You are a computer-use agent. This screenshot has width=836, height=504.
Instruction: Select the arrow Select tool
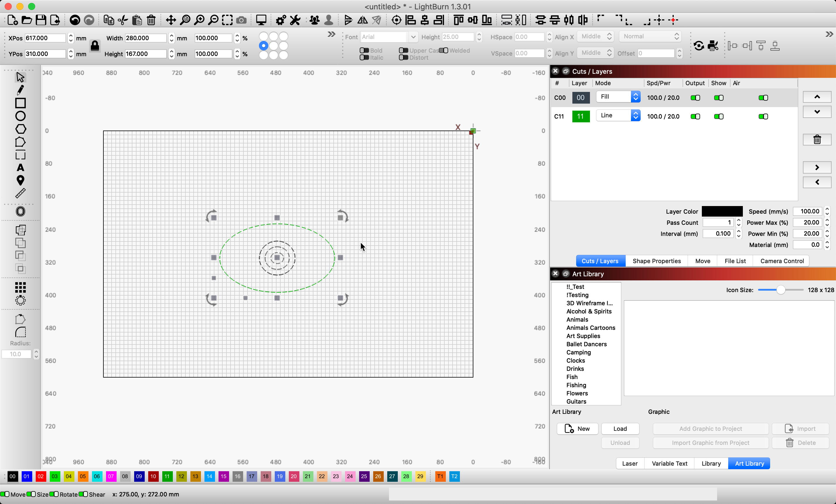coord(20,77)
